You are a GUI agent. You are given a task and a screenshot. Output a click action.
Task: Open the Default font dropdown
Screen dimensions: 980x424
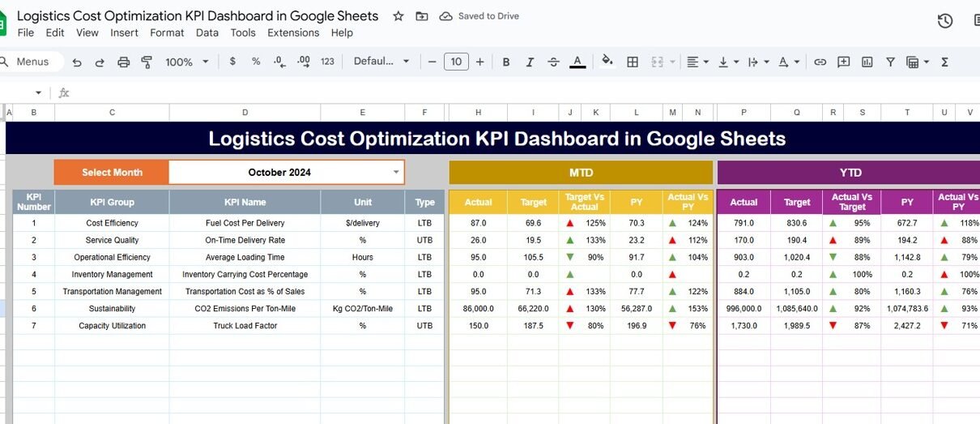click(x=381, y=62)
